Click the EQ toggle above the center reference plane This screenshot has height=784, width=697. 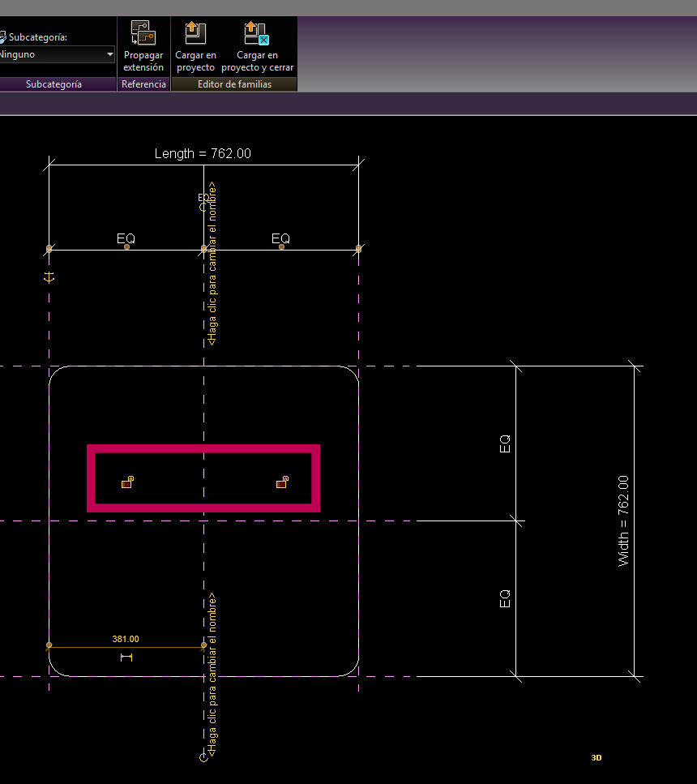(x=203, y=197)
